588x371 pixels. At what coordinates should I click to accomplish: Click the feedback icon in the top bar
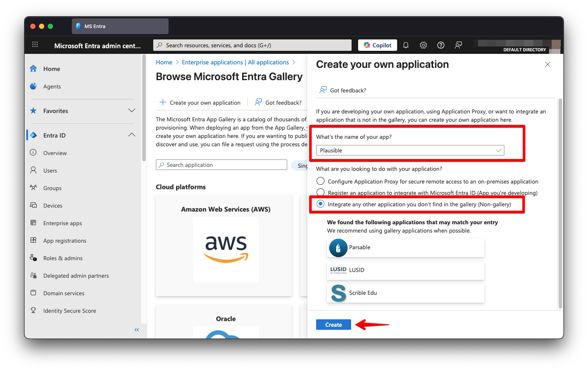pyautogui.click(x=458, y=45)
